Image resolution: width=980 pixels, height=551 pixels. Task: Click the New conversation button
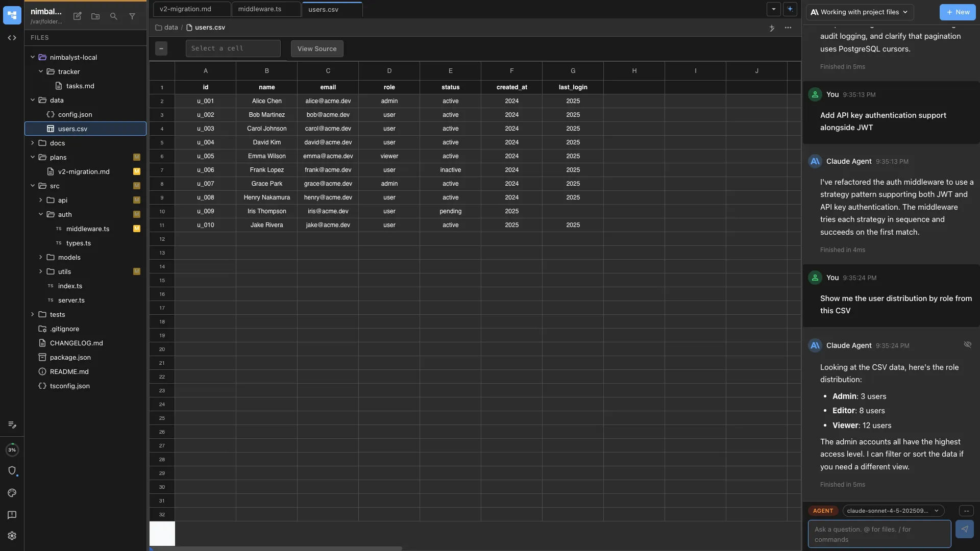[x=957, y=12]
